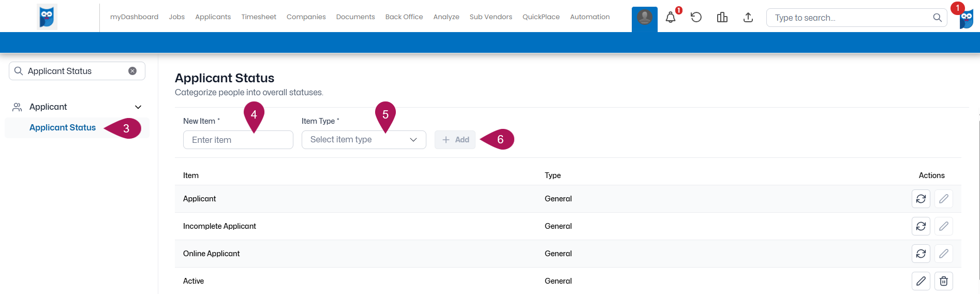Click the edit pencil for Applicant row
Image resolution: width=980 pixels, height=294 pixels.
pyautogui.click(x=944, y=199)
